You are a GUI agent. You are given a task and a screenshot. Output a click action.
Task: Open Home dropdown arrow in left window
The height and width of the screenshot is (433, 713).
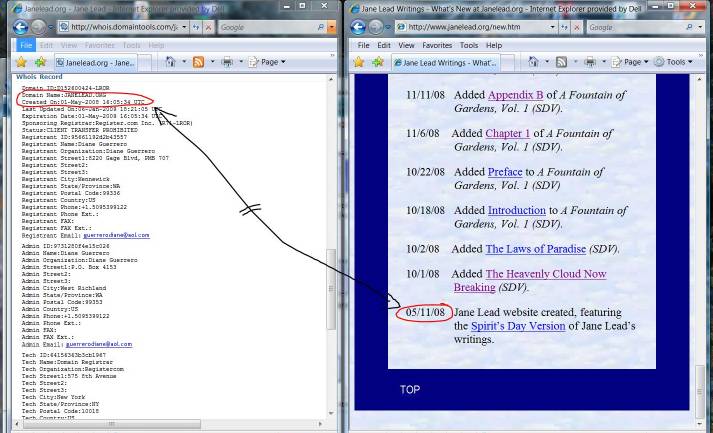point(184,62)
